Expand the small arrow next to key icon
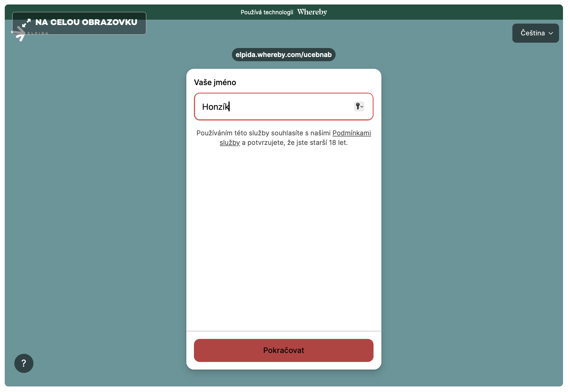 (362, 107)
